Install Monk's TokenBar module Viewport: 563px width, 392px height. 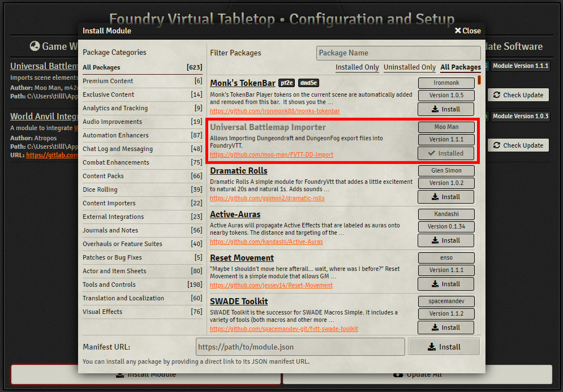[445, 109]
